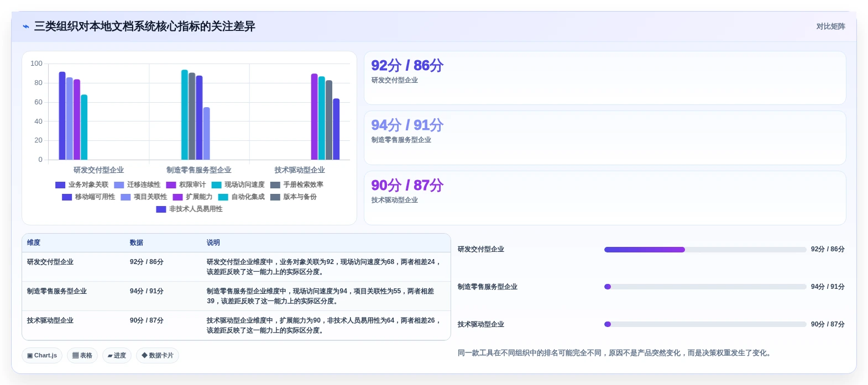Image resolution: width=868 pixels, height=385 pixels.
Task: Open the 94分 / 91分 data card
Action: [x=605, y=138]
